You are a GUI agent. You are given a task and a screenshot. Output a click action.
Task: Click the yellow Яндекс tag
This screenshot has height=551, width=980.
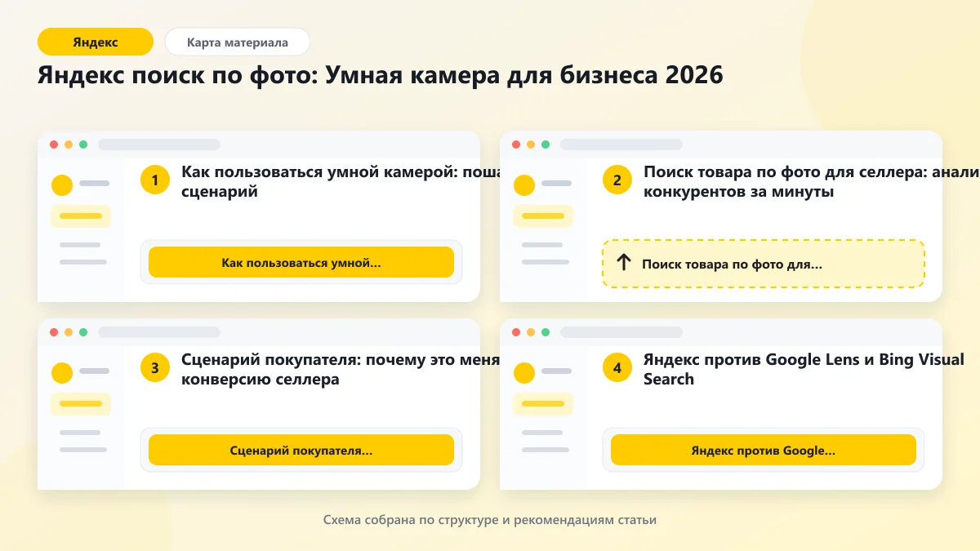pyautogui.click(x=96, y=42)
